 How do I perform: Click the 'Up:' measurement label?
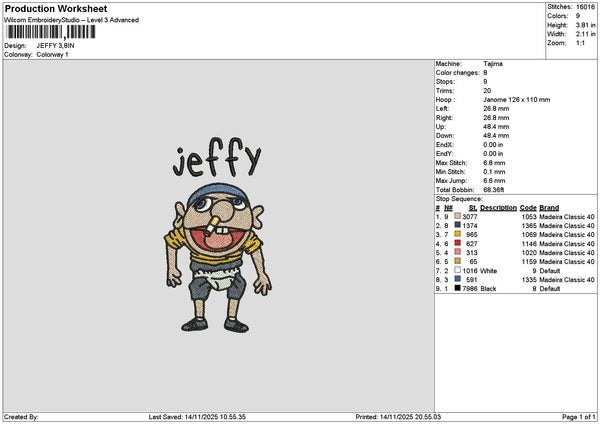click(441, 127)
